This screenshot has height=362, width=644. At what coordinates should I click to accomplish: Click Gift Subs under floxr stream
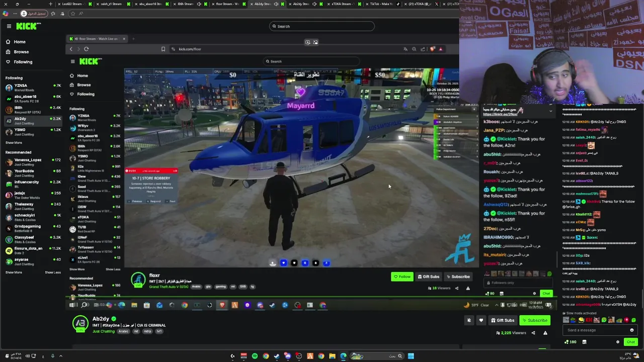(428, 277)
